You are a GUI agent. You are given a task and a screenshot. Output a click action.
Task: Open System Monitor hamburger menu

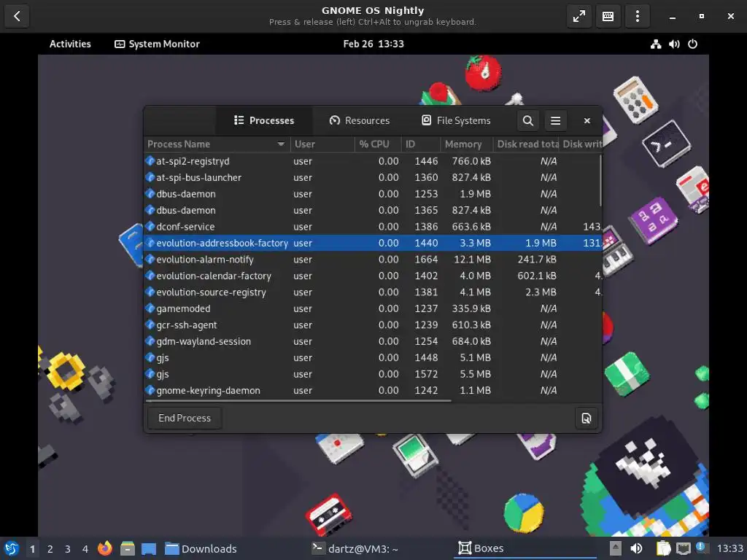click(555, 120)
